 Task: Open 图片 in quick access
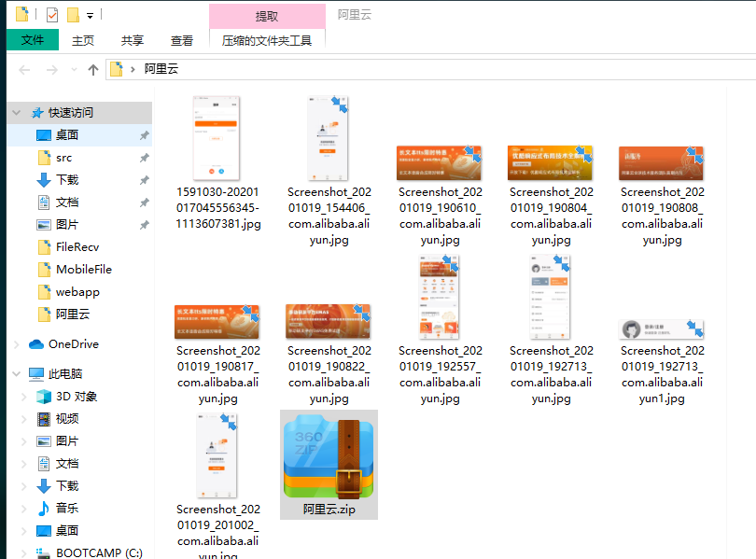click(67, 225)
